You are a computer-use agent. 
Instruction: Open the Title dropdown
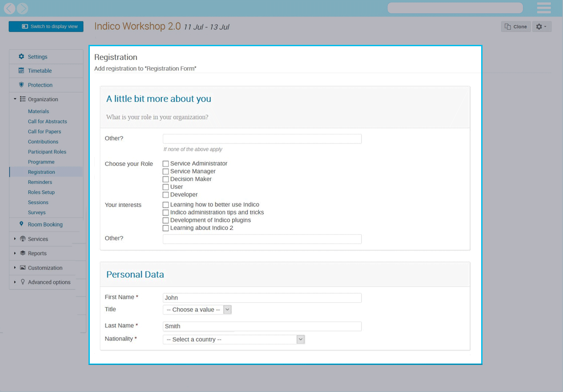197,310
